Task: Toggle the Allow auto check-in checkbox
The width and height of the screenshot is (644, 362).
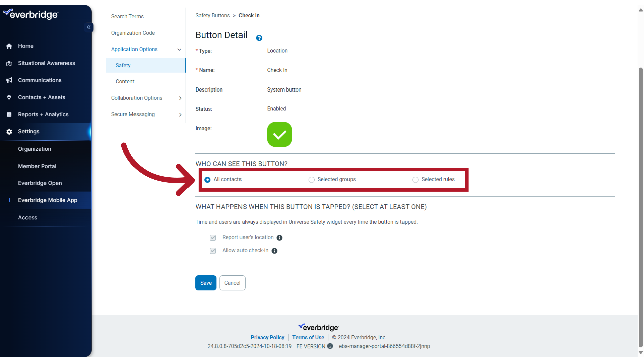Action: click(x=213, y=251)
